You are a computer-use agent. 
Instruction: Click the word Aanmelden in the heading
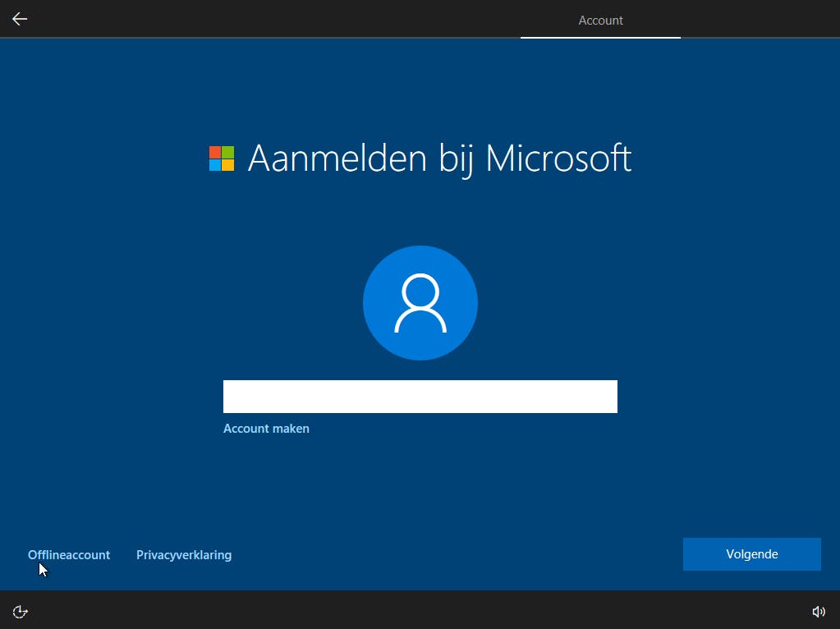pyautogui.click(x=337, y=158)
